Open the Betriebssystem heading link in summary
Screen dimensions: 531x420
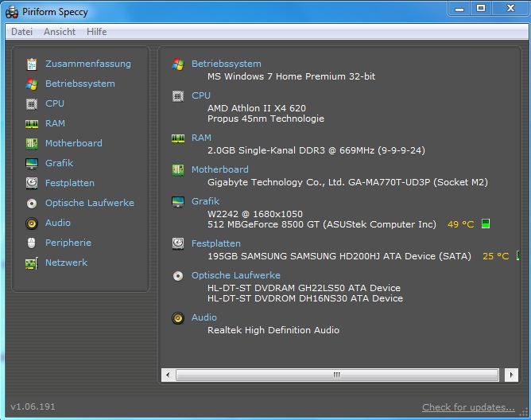227,64
